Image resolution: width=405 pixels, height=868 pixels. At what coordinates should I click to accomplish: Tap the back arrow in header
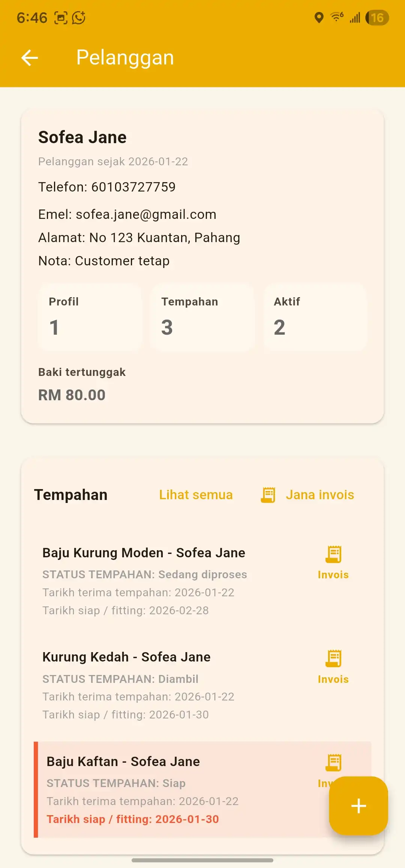coord(30,58)
